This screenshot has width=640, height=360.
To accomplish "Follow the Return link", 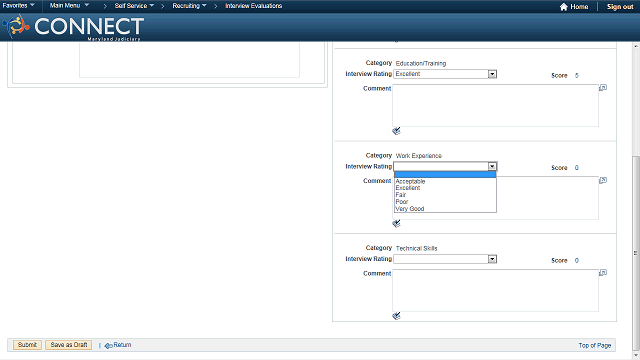I will 118,345.
